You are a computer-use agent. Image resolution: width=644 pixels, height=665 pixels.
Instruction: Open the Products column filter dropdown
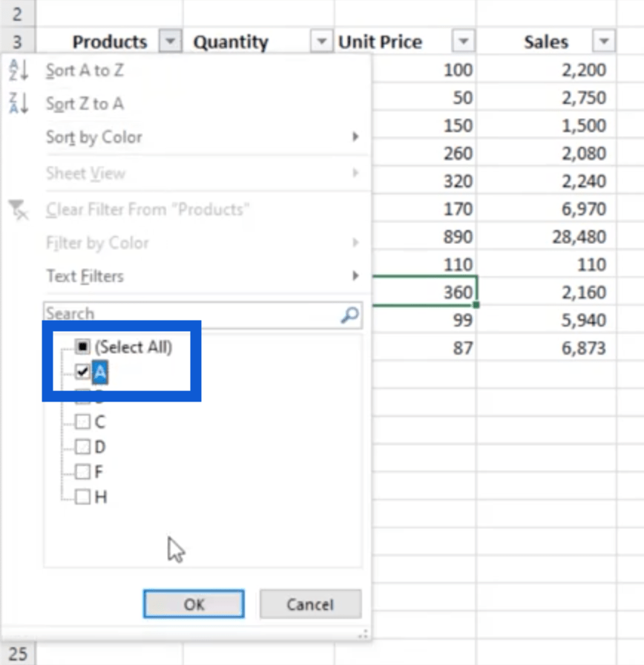tap(171, 41)
